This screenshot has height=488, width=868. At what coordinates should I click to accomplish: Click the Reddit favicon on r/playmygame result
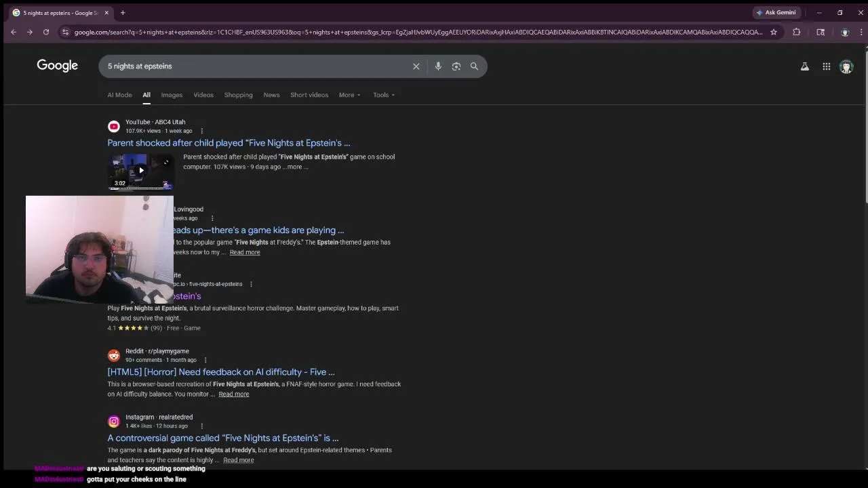[x=114, y=355]
